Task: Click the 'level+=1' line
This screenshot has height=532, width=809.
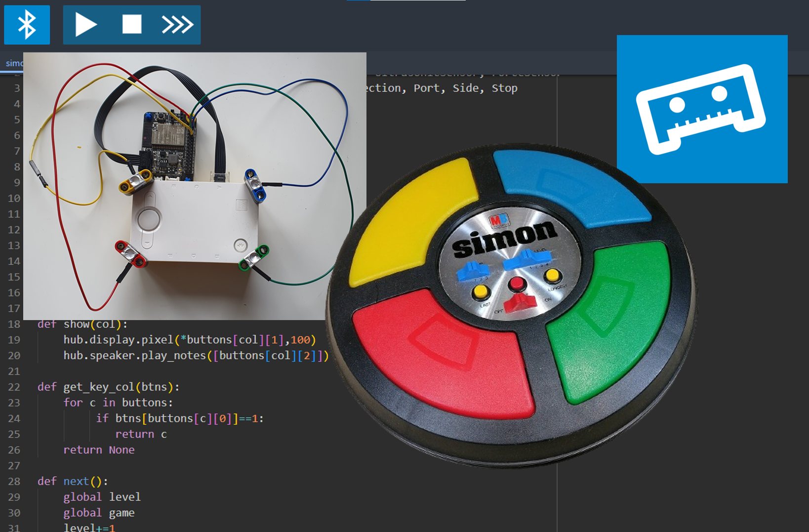Action: point(89,528)
